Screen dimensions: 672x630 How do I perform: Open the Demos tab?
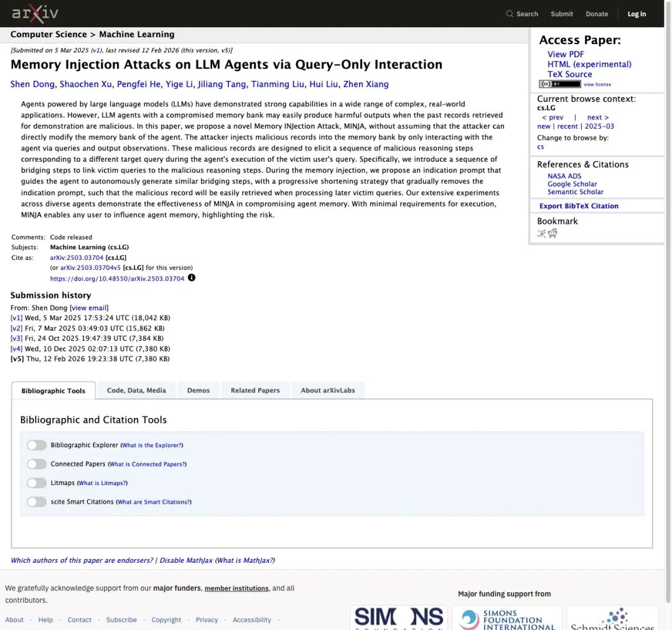pyautogui.click(x=198, y=390)
